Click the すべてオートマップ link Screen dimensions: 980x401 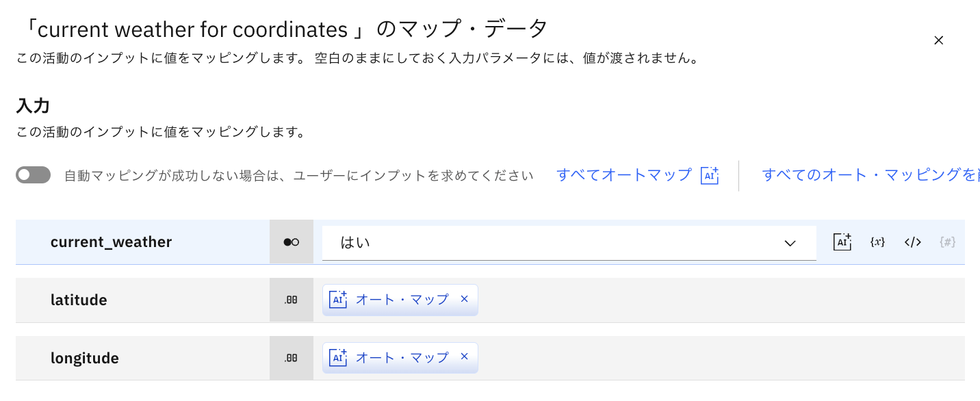623,174
